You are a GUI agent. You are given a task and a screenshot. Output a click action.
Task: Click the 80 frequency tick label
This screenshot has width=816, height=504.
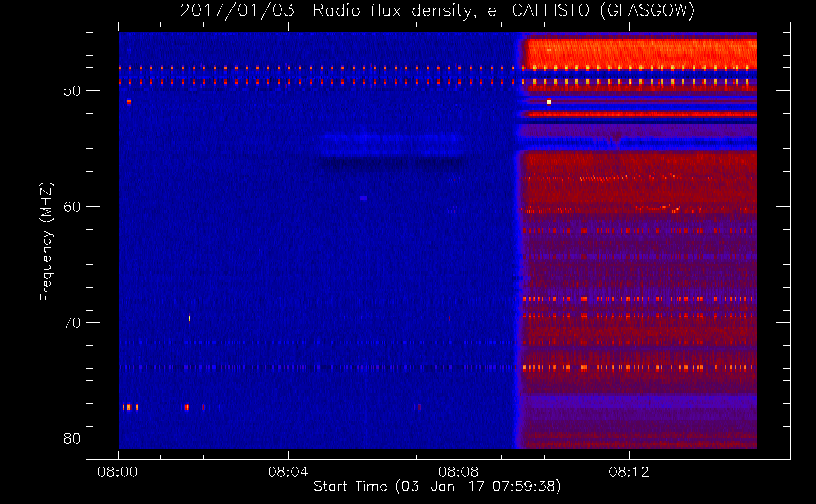[x=72, y=438]
